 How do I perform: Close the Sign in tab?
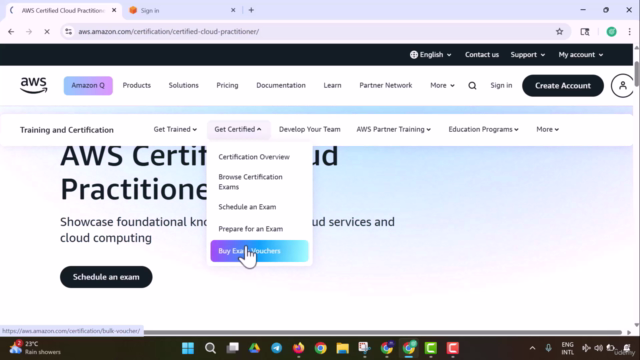pos(233,10)
